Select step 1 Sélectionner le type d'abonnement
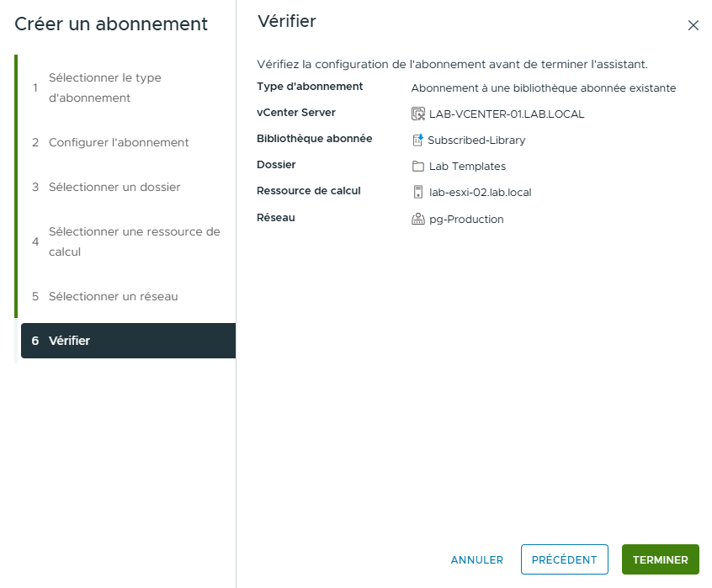Image resolution: width=712 pixels, height=588 pixels. point(105,87)
